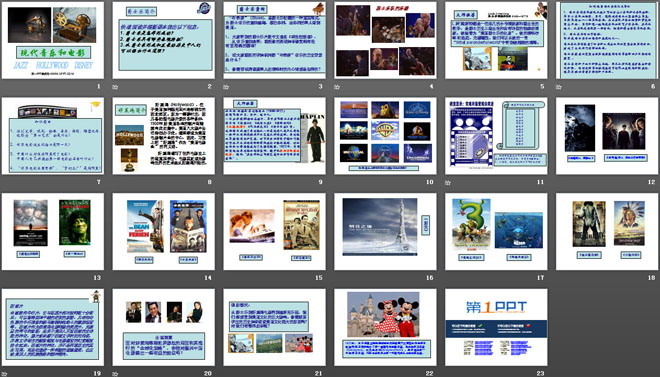Click the animation star icon under slide 6
The height and width of the screenshot is (377, 660).
[x=559, y=87]
